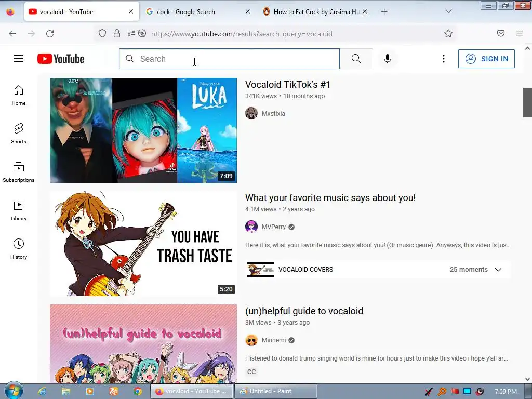
Task: Save page to Pocket icon
Action: pos(501,33)
